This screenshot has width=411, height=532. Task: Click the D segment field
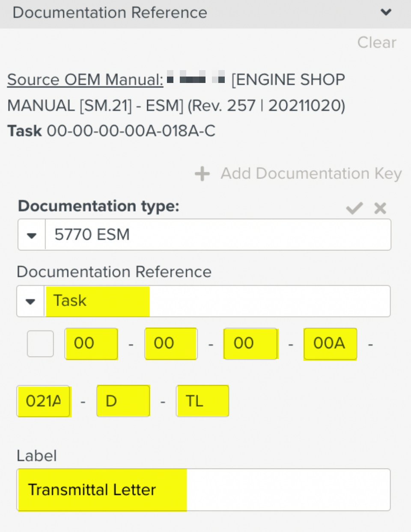123,401
